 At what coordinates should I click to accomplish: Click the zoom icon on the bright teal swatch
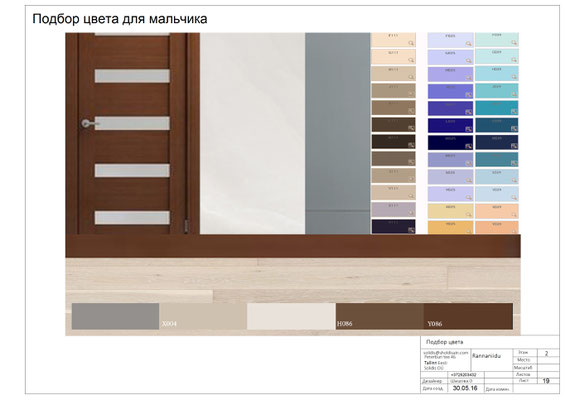[x=514, y=111]
